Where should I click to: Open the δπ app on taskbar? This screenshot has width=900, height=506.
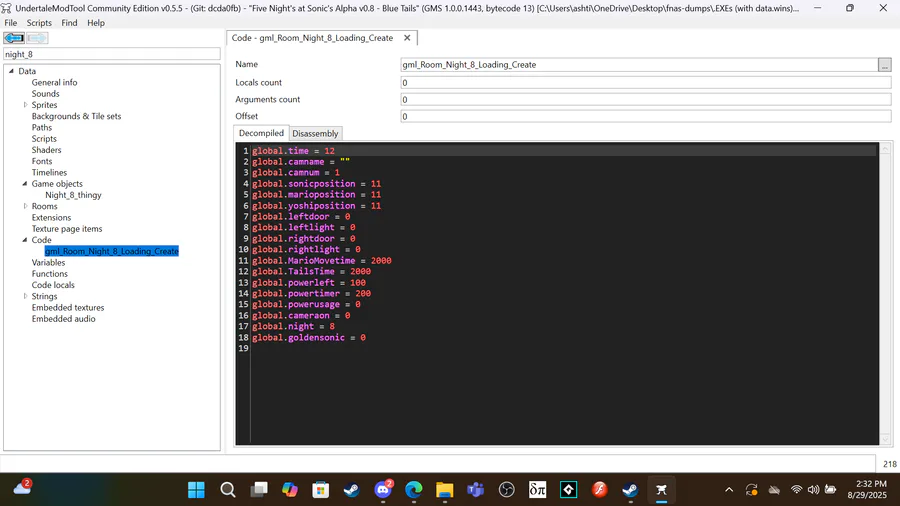pos(538,489)
